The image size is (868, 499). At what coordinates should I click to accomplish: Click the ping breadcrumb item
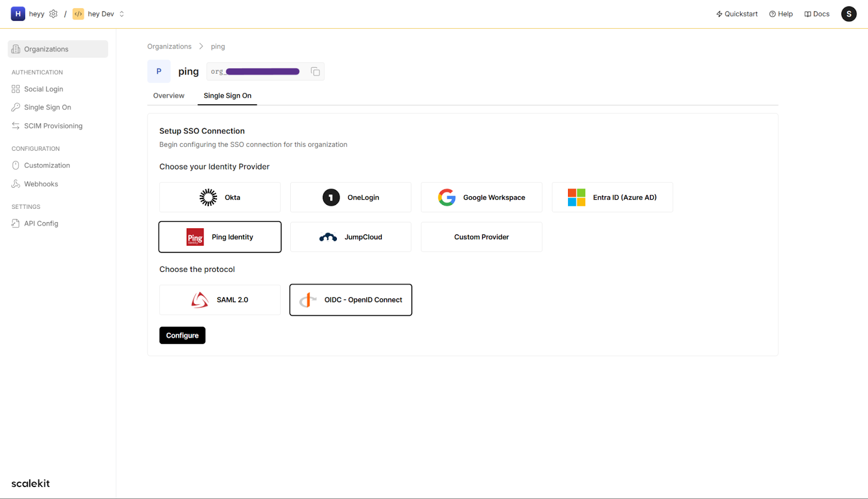pyautogui.click(x=218, y=47)
